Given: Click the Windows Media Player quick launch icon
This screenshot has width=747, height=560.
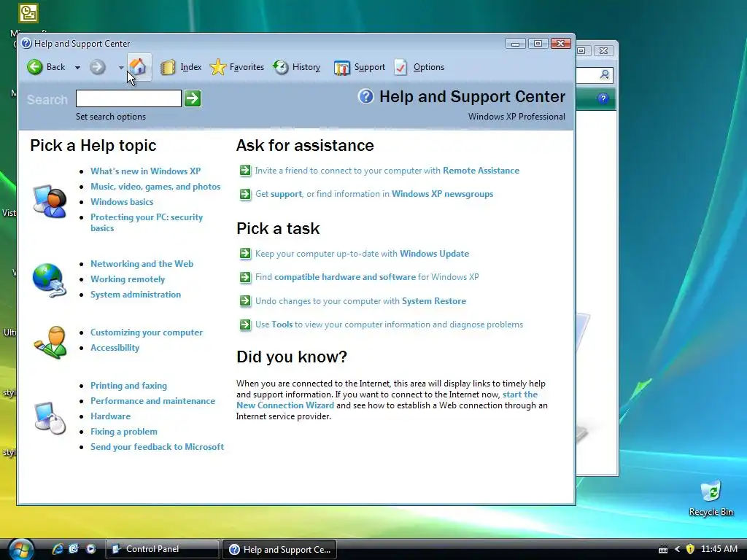Looking at the screenshot, I should pyautogui.click(x=90, y=549).
